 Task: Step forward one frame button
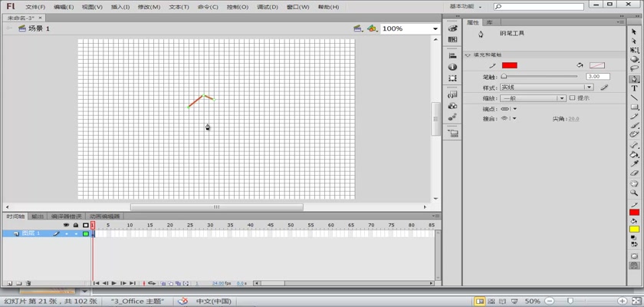pos(123,283)
